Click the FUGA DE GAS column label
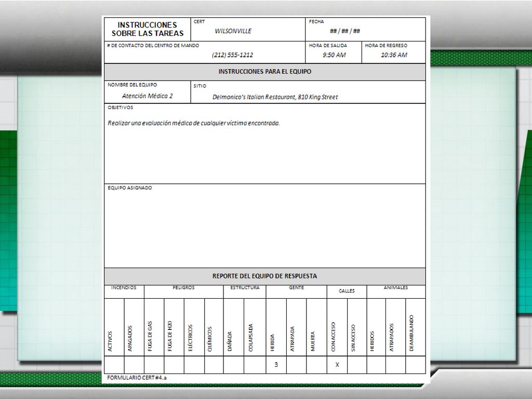This screenshot has width=532, height=399. [150, 336]
